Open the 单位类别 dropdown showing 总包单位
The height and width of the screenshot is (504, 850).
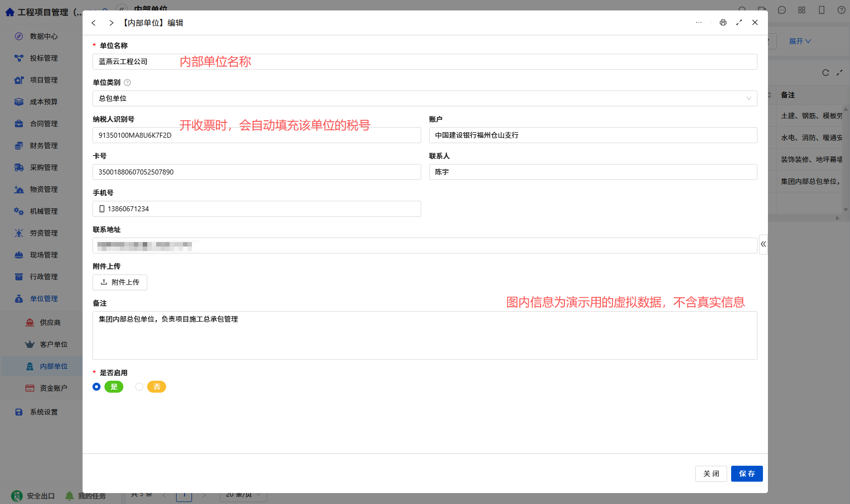425,98
